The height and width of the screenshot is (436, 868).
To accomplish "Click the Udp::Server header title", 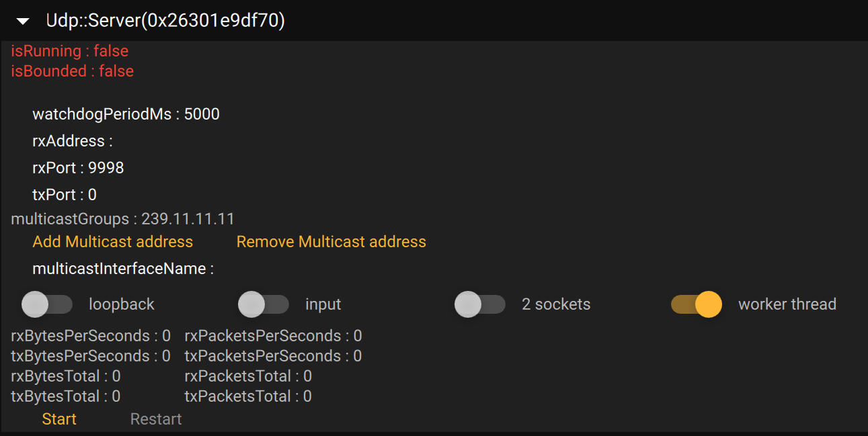I will tap(165, 21).
